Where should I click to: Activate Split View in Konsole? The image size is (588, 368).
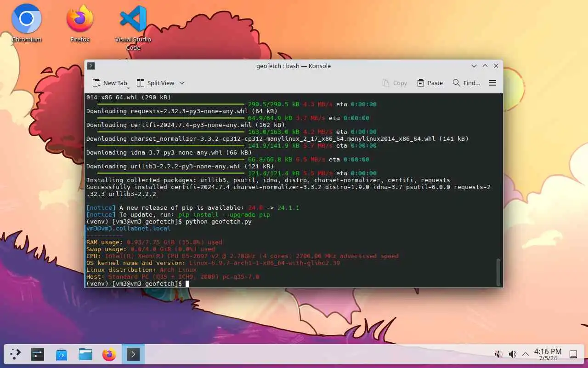(x=155, y=83)
